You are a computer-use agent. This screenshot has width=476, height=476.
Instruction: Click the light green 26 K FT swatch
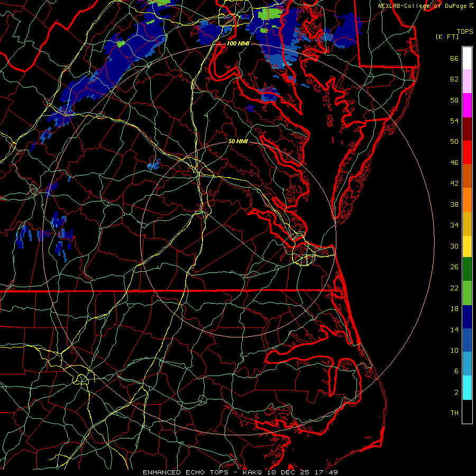[x=467, y=293]
